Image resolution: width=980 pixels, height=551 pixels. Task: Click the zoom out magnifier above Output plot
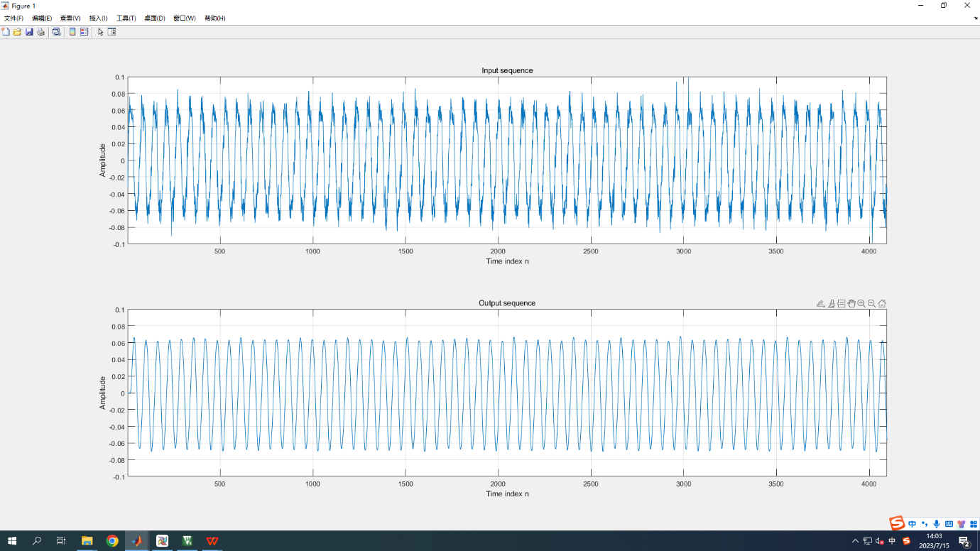pos(871,304)
